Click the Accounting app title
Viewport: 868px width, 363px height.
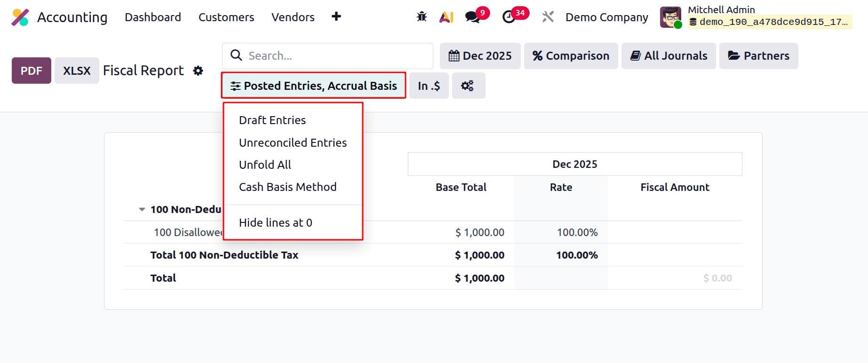72,17
